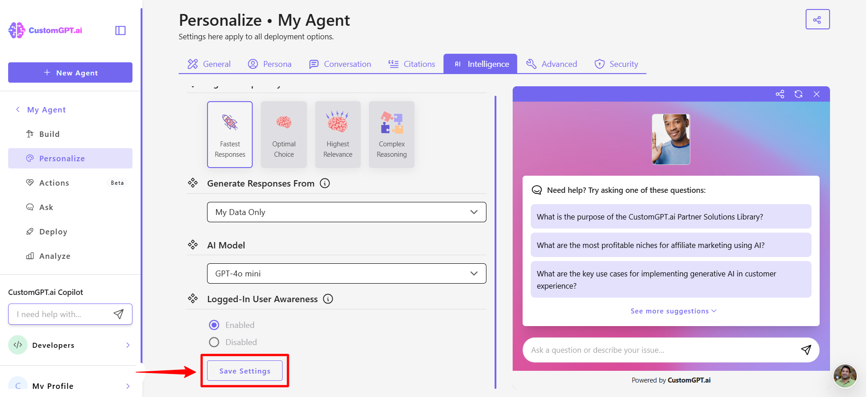Click Save Settings
This screenshot has width=868, height=397.
[x=245, y=371]
